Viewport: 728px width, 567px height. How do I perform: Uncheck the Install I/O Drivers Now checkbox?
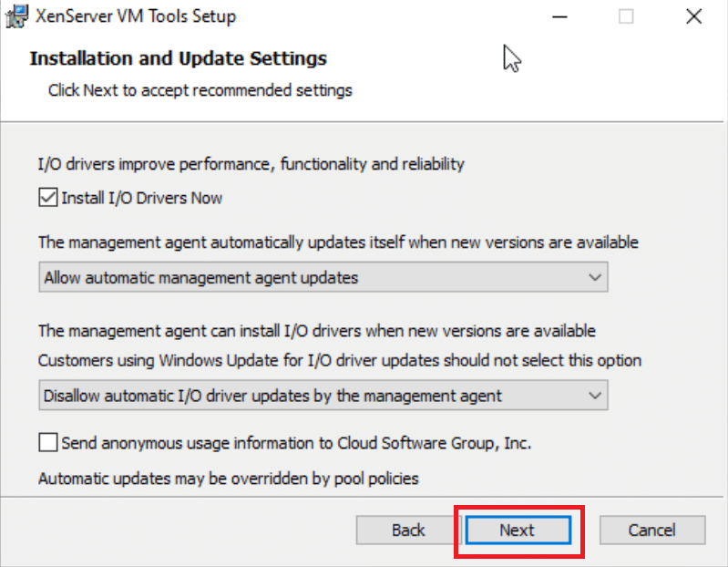(x=47, y=197)
